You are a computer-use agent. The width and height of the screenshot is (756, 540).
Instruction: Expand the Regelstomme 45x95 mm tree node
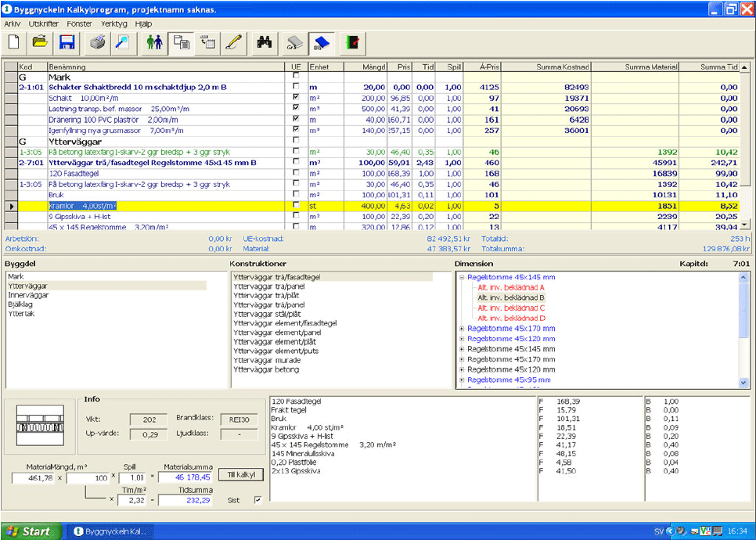pos(462,380)
